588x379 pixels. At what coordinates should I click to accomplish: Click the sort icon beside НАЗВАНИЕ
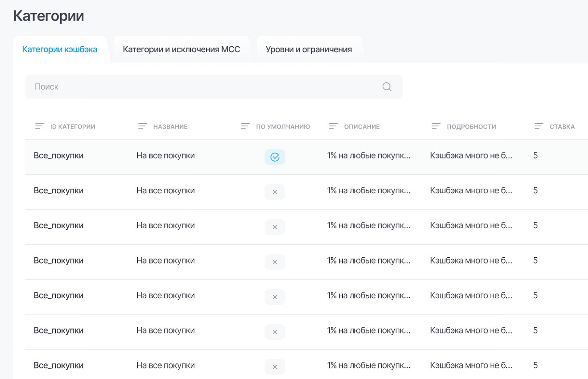coord(142,126)
